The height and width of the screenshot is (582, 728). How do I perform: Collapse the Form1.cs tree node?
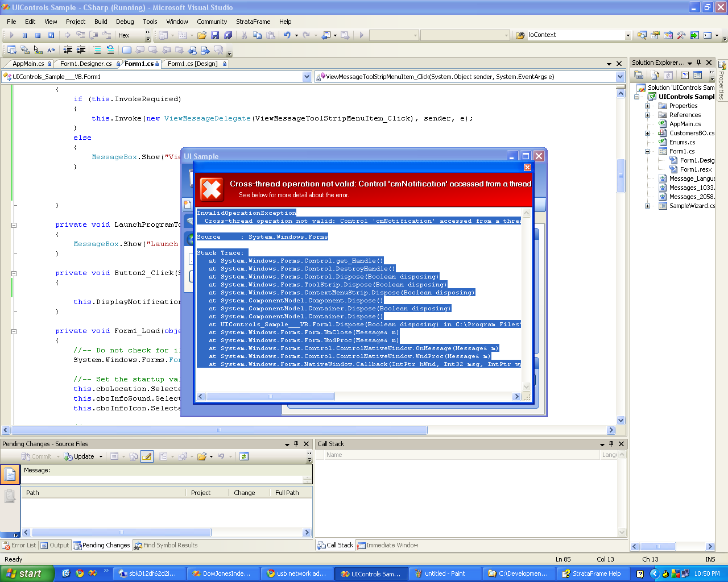(x=647, y=151)
